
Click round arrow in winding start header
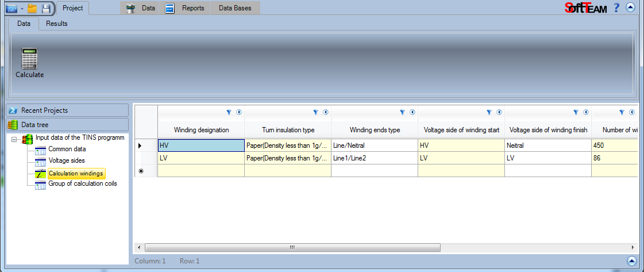499,112
